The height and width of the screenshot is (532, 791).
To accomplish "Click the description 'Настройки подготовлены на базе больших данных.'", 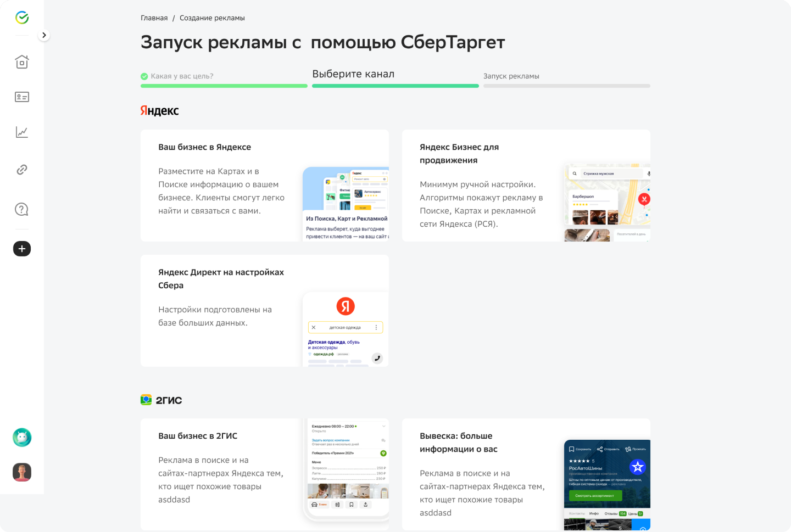I will click(215, 316).
